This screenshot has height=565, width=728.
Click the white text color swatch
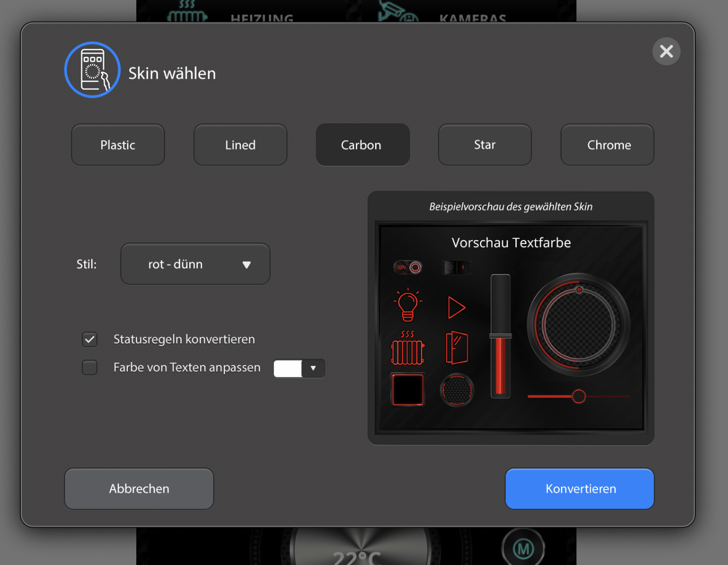pyautogui.click(x=287, y=368)
